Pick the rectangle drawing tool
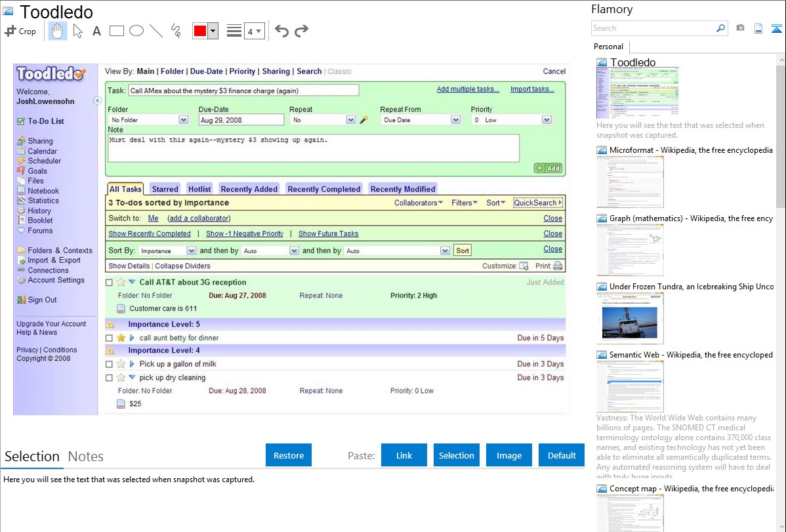This screenshot has height=532, width=786. 117,31
